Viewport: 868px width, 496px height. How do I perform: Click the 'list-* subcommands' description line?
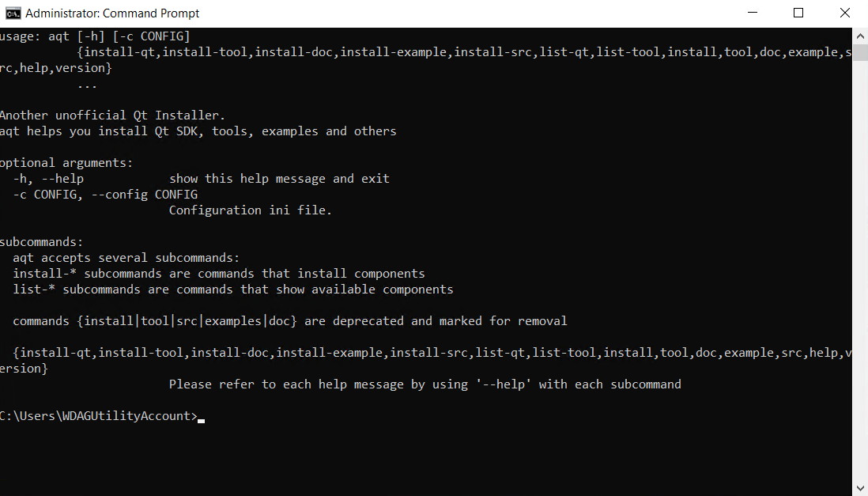(233, 290)
